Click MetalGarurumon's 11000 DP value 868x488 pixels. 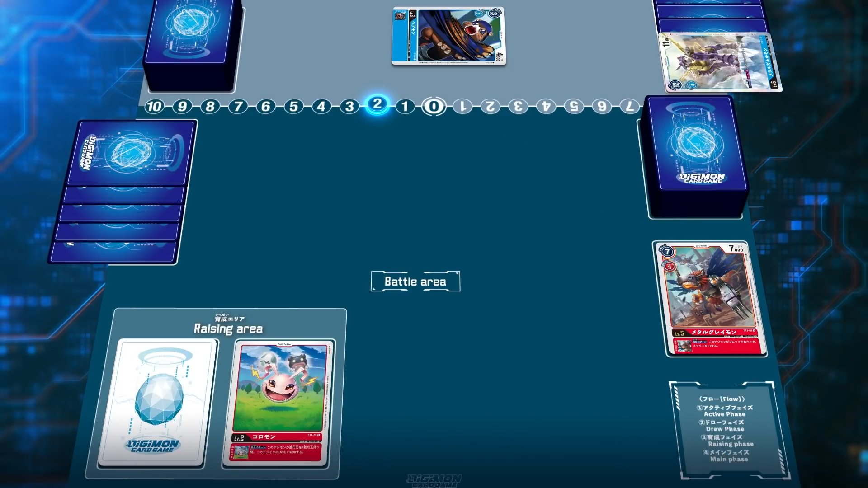(666, 42)
